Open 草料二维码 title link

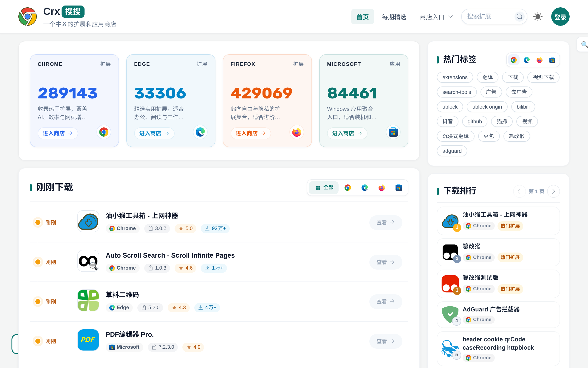122,295
